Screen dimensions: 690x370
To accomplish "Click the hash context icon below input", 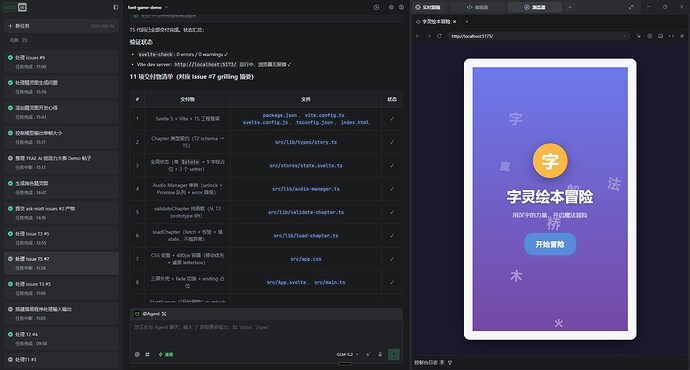I will [147, 354].
